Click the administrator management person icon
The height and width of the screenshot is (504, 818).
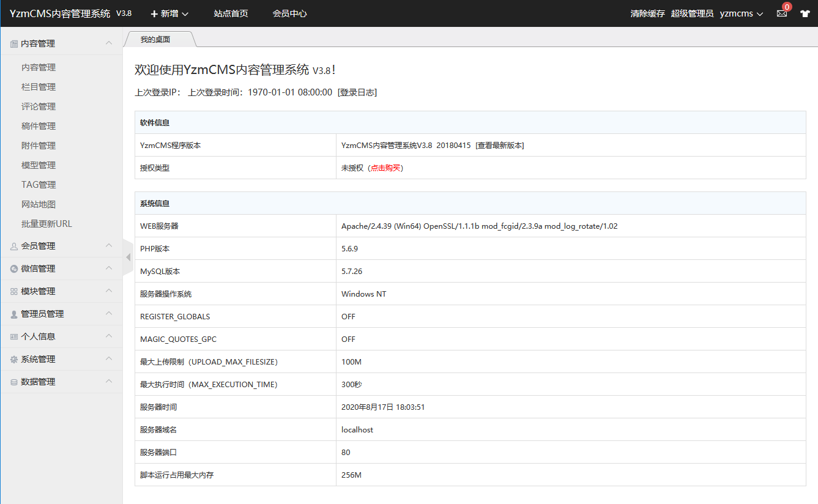click(x=14, y=314)
